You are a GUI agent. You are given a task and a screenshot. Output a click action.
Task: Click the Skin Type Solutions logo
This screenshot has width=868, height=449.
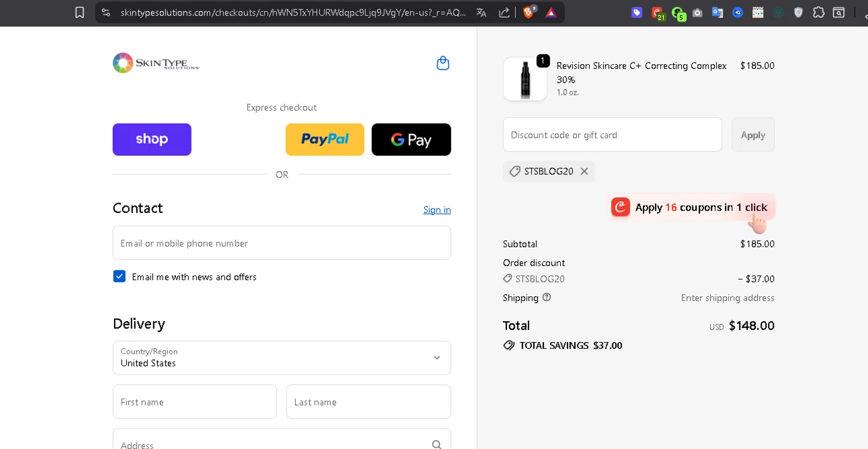pos(156,63)
